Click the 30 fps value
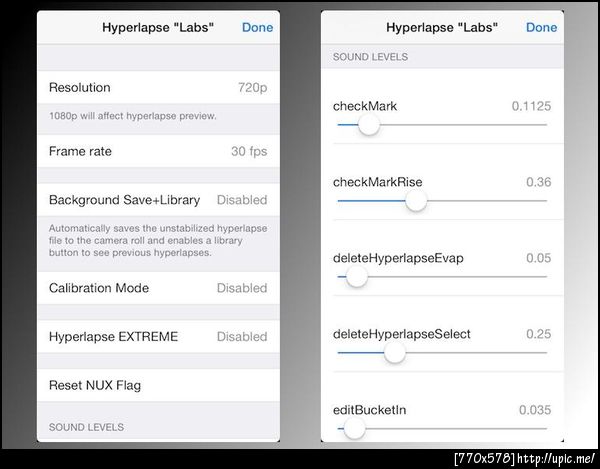 pos(249,151)
